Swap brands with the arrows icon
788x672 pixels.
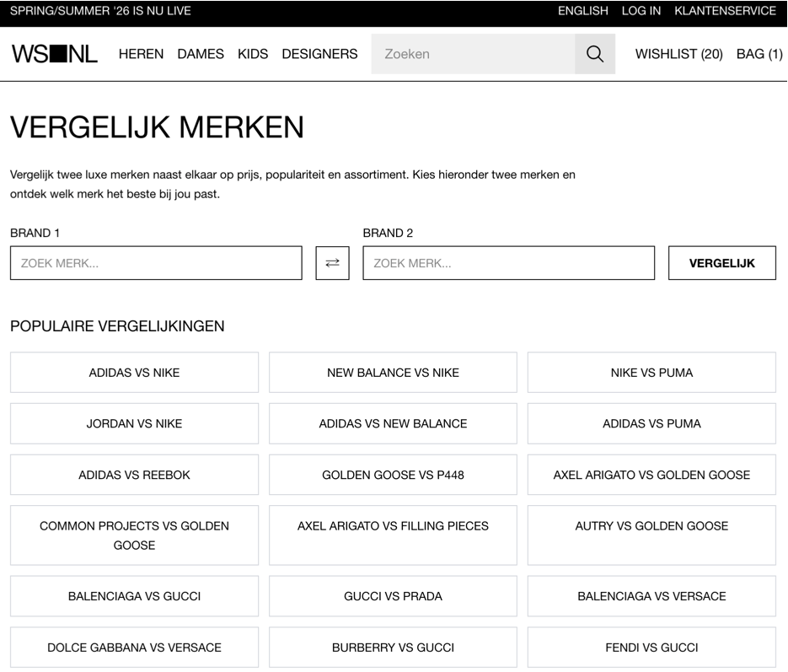coord(332,263)
